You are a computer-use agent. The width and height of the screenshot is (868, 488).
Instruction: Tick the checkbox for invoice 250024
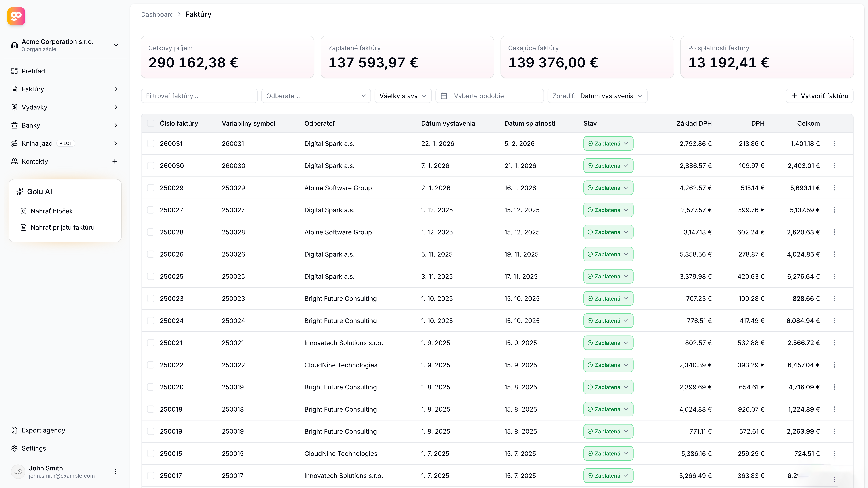point(151,321)
